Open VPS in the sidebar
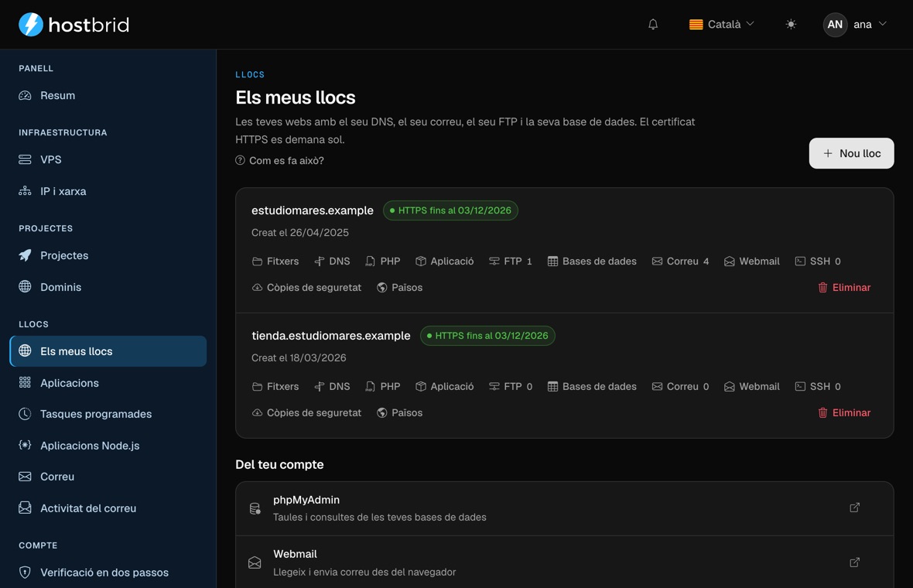The image size is (913, 588). pos(108,159)
